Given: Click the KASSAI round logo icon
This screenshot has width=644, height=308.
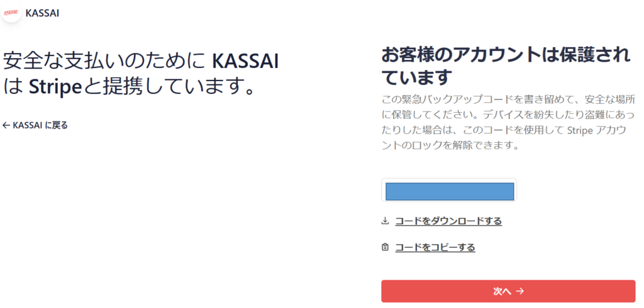Looking at the screenshot, I should pyautogui.click(x=11, y=13).
